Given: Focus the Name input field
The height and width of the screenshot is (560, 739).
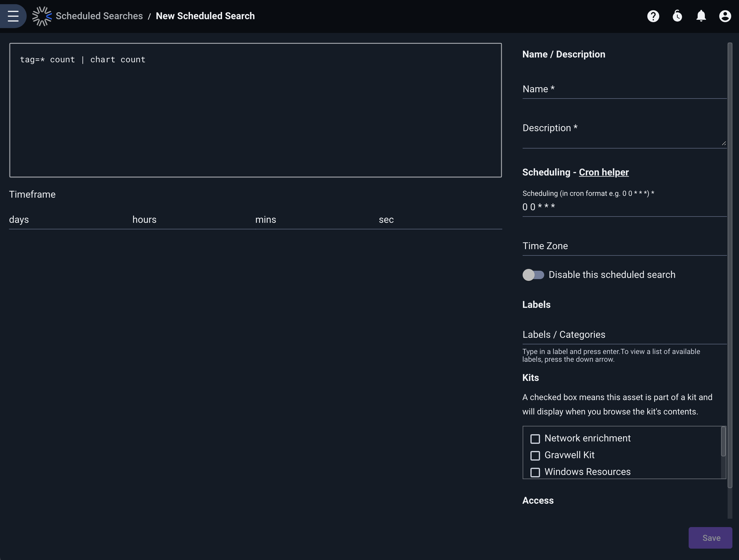Looking at the screenshot, I should pyautogui.click(x=625, y=89).
